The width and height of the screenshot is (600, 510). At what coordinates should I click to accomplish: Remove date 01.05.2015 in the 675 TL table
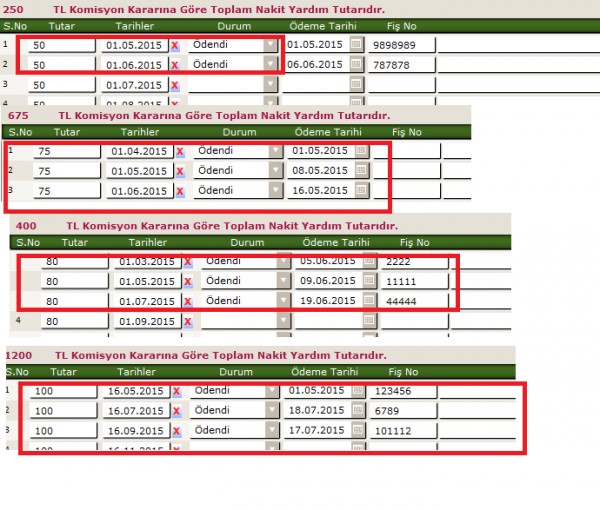[180, 171]
